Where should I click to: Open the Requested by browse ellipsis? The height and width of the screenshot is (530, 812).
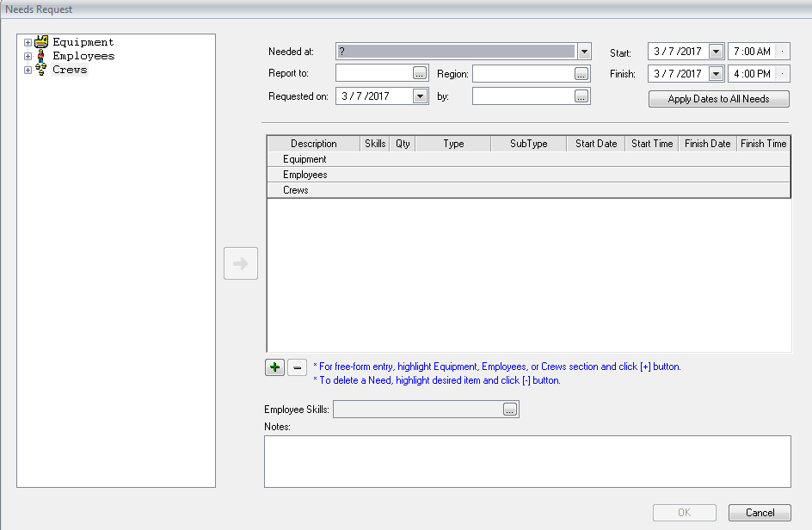tap(581, 96)
